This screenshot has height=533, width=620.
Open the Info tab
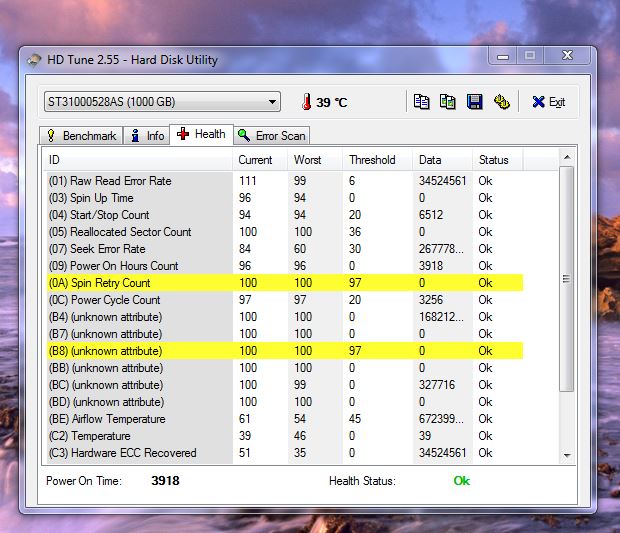point(147,135)
